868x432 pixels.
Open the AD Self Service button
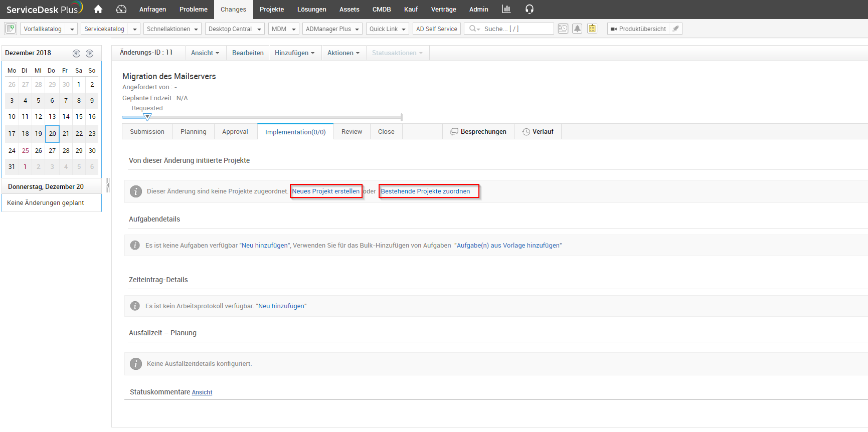[x=436, y=29]
